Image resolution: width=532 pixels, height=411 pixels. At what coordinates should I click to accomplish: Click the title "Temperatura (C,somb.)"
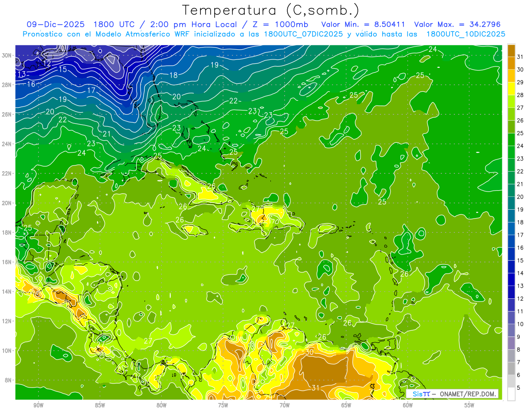click(271, 10)
